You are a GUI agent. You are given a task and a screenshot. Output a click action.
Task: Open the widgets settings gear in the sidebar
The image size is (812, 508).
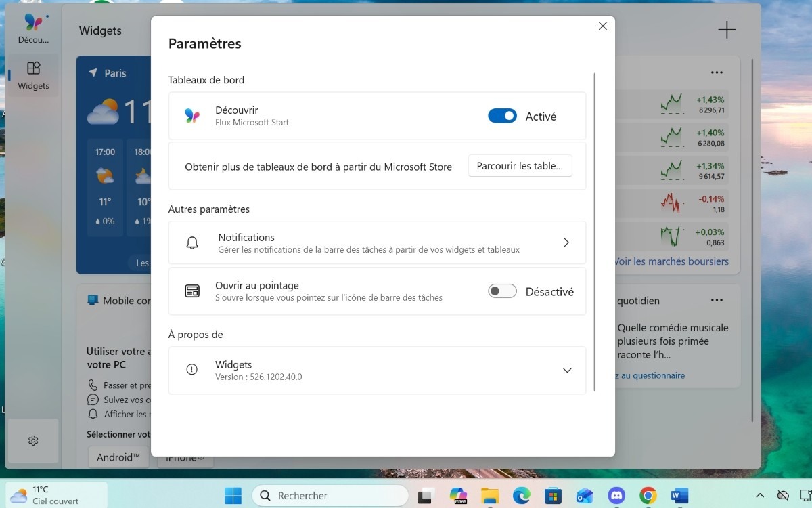tap(32, 440)
